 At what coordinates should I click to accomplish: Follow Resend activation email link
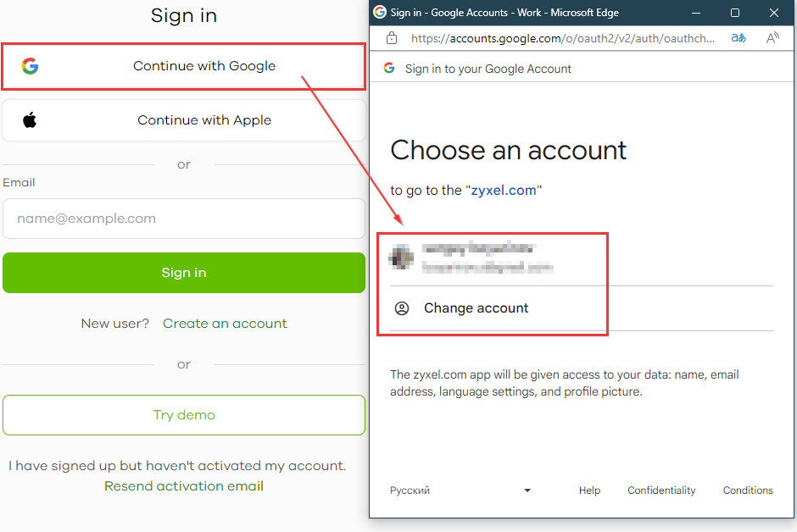click(x=184, y=486)
